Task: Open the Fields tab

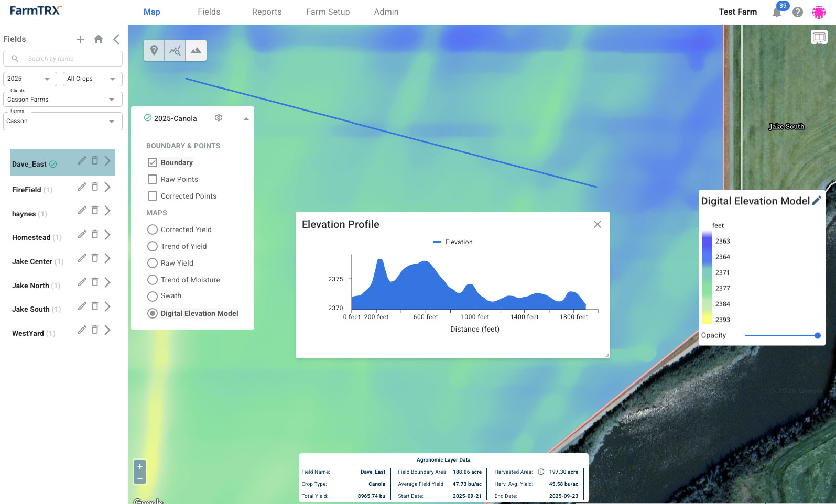Action: coord(209,12)
